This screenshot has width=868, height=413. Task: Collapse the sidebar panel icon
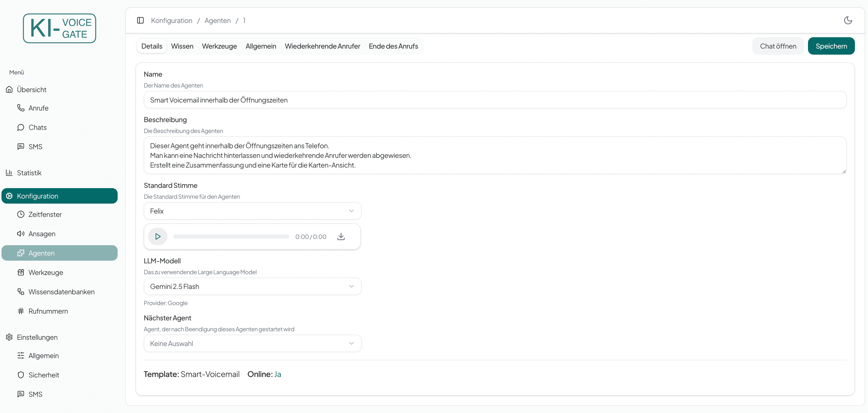140,21
